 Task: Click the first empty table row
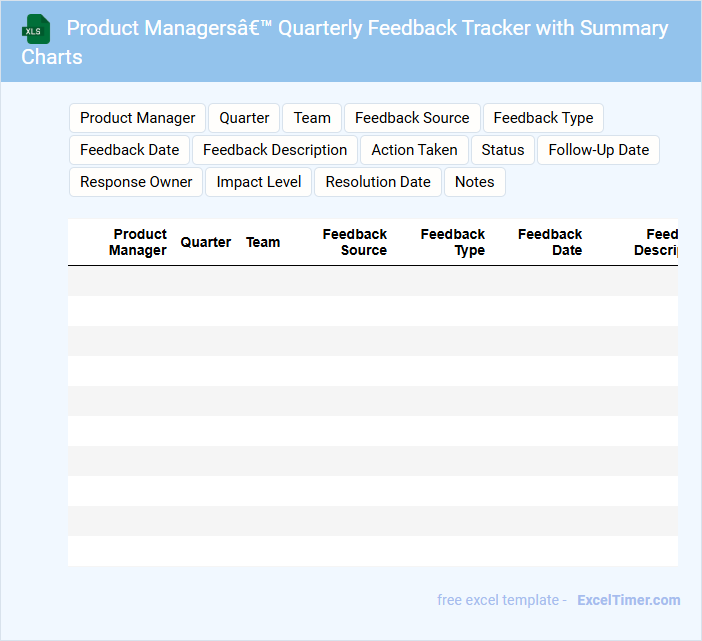[x=372, y=281]
